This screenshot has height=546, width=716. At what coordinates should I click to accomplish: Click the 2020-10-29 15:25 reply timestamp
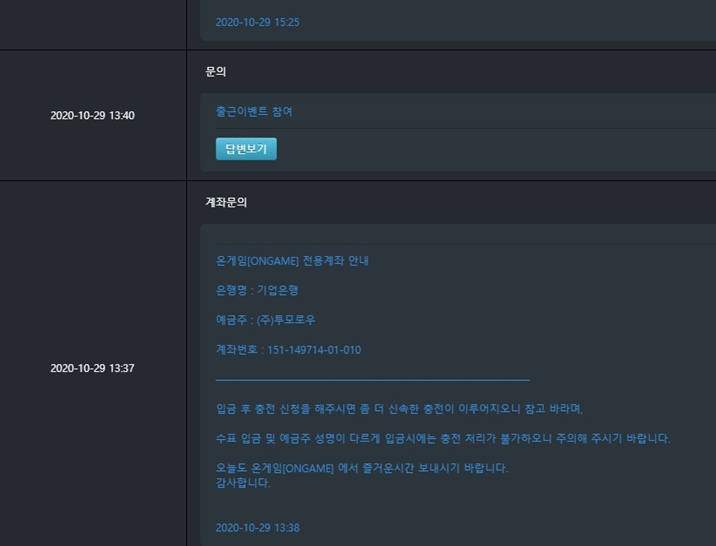[257, 22]
